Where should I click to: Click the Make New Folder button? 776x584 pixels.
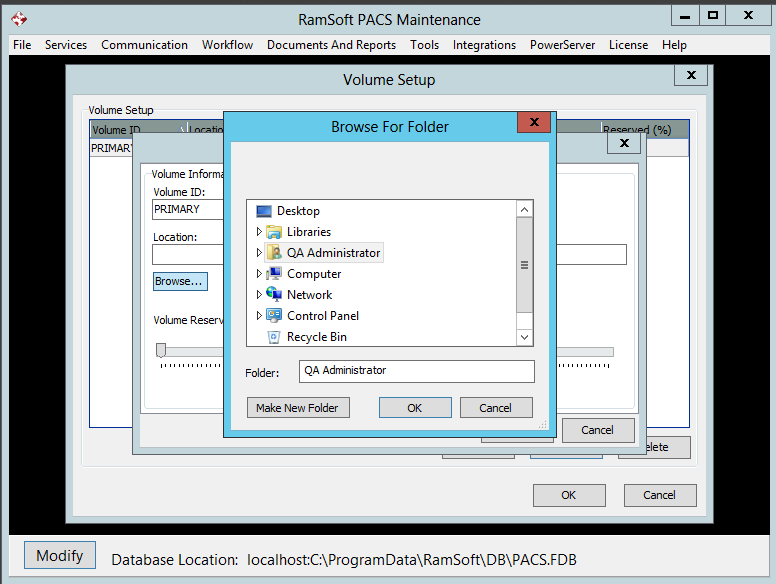[x=297, y=408]
